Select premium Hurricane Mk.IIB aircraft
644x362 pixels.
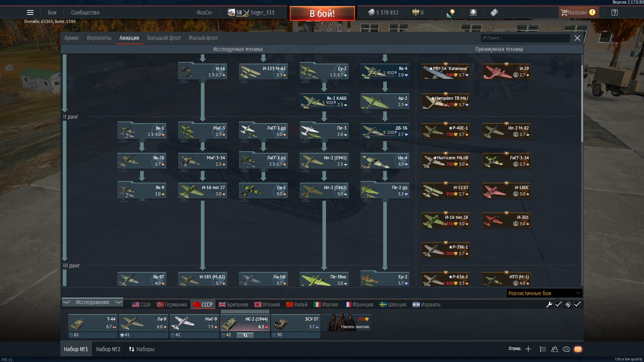click(x=446, y=161)
